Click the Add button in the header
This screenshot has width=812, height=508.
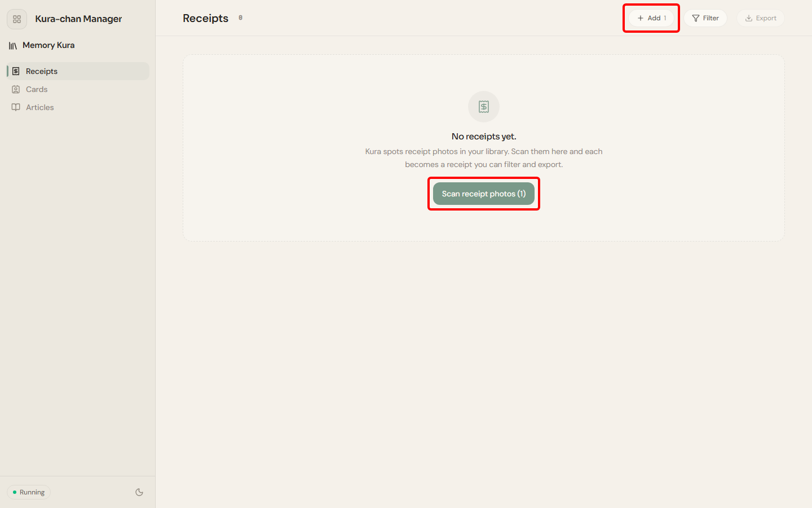click(x=651, y=18)
